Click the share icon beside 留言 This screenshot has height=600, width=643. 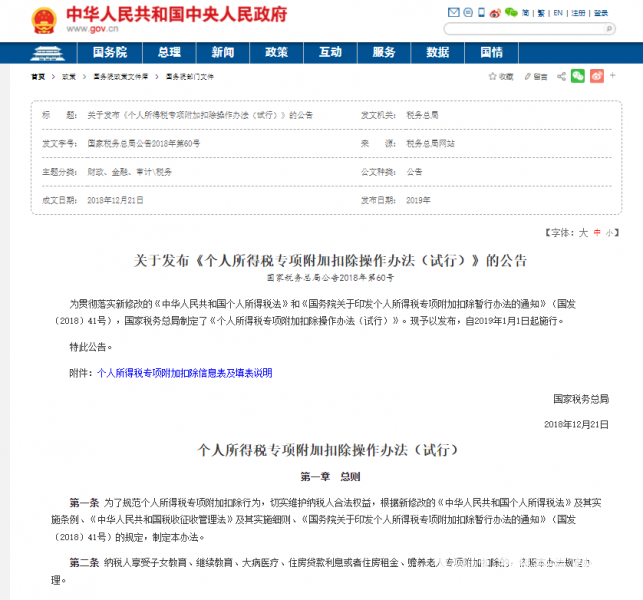tap(561, 76)
